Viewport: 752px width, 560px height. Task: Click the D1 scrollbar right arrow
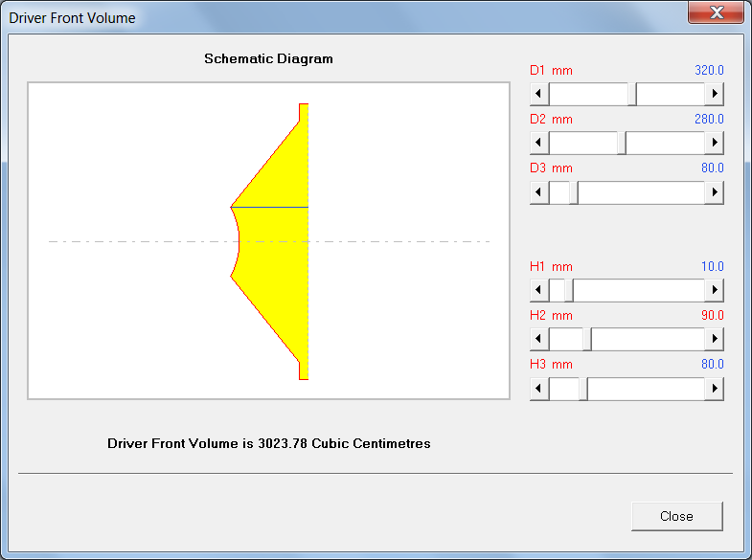[x=714, y=94]
